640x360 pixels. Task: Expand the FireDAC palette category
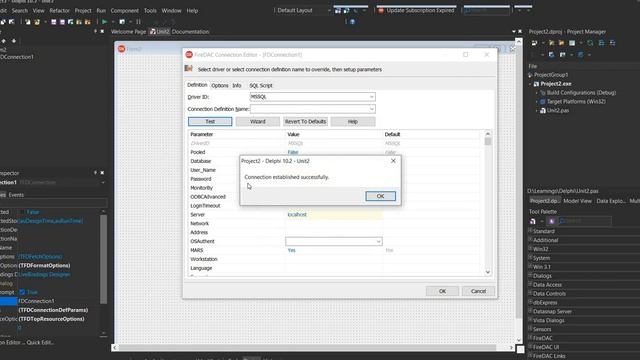point(530,338)
